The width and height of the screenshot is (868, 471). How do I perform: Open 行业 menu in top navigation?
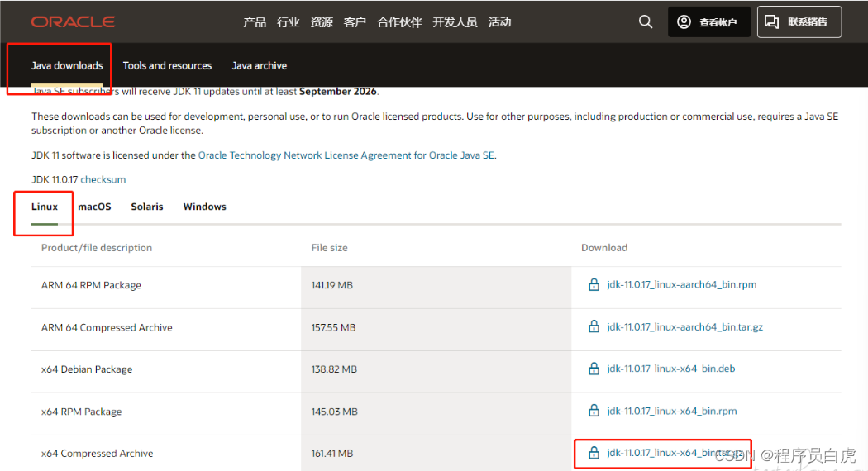coord(288,22)
